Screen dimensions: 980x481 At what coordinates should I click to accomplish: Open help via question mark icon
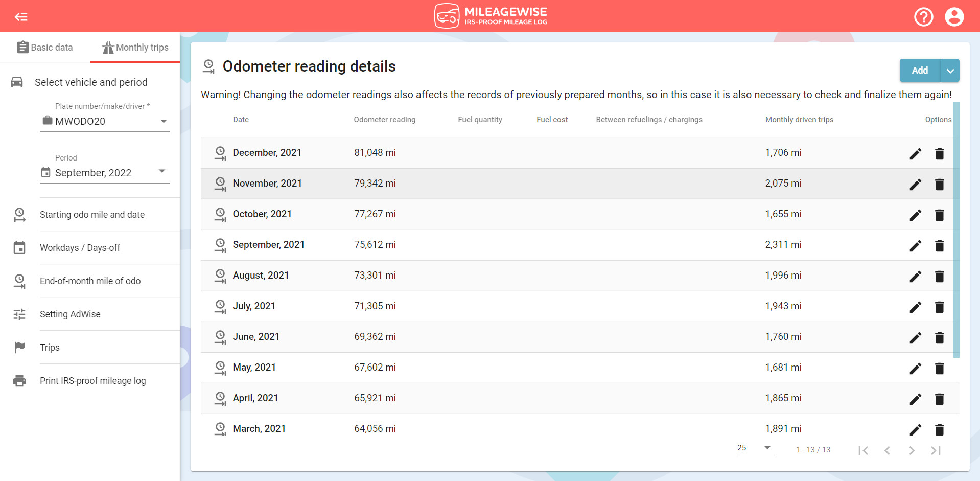point(923,17)
